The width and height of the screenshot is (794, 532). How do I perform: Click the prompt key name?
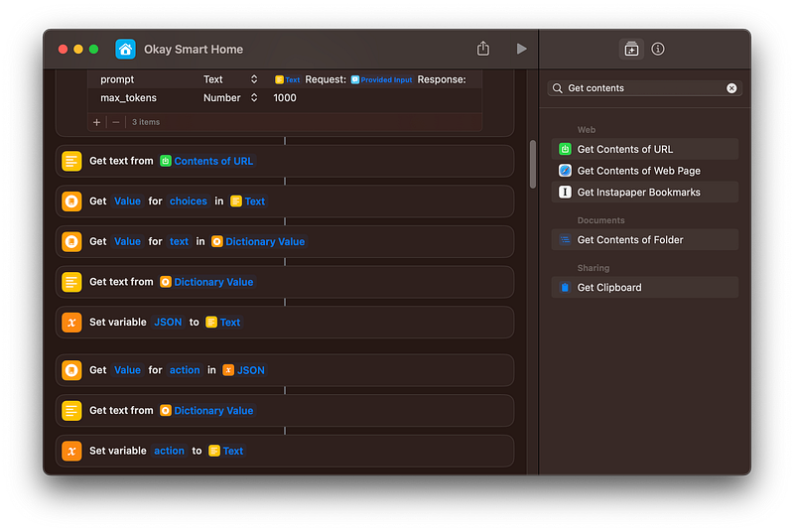(x=117, y=79)
